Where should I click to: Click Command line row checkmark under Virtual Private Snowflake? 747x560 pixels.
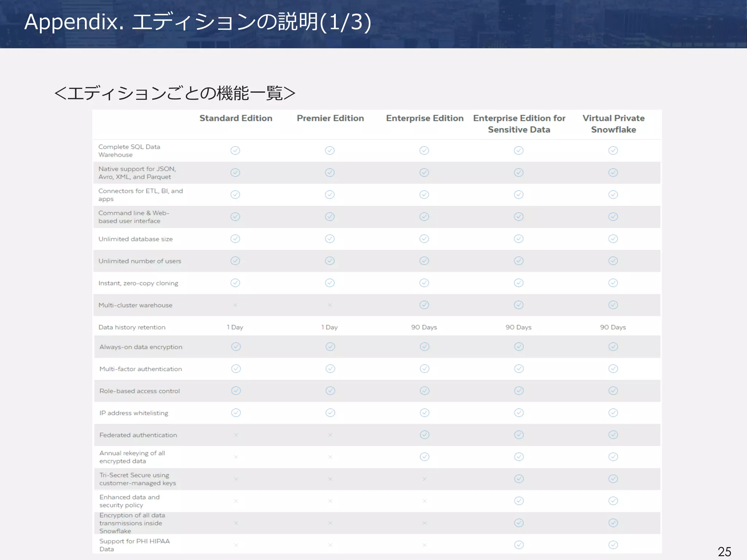613,217
